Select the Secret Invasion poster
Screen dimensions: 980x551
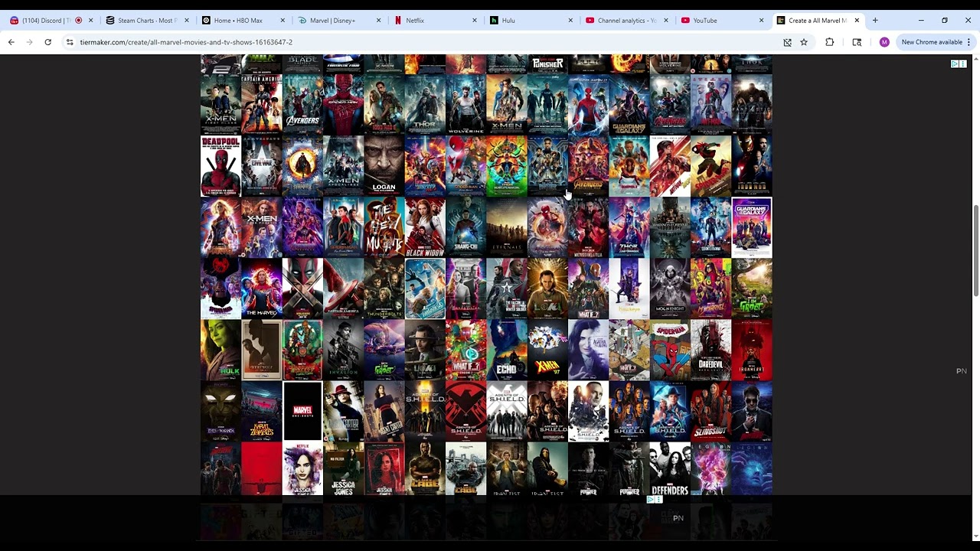[343, 350]
